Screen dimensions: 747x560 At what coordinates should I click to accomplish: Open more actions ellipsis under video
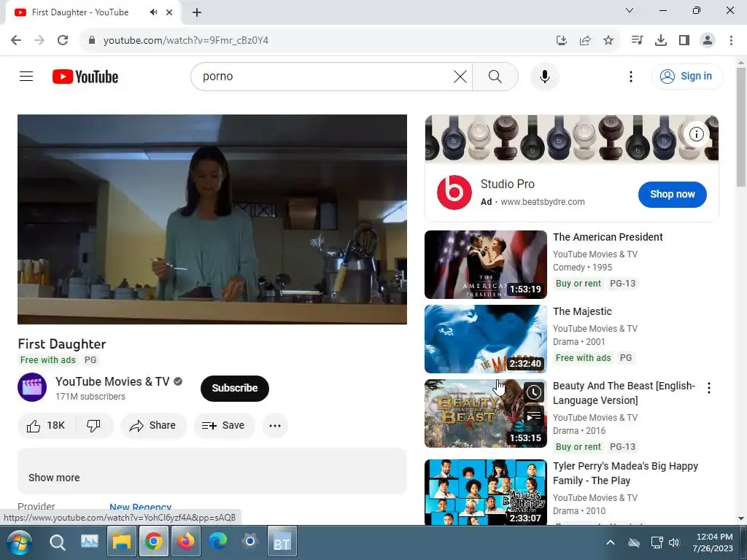point(275,425)
